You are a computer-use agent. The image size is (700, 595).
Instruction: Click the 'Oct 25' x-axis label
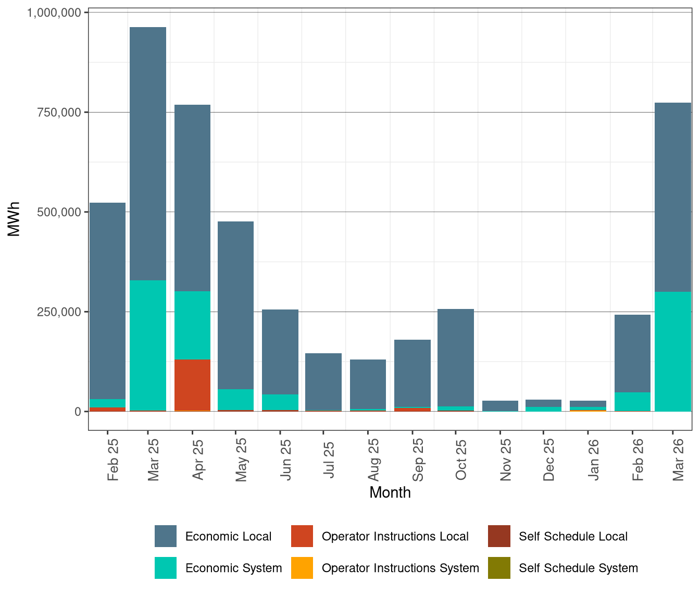point(461,460)
